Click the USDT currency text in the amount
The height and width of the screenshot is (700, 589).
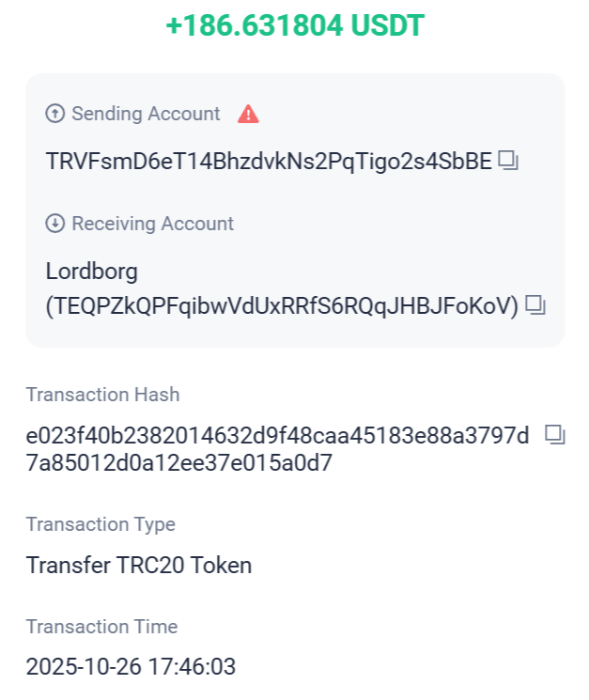pyautogui.click(x=388, y=25)
